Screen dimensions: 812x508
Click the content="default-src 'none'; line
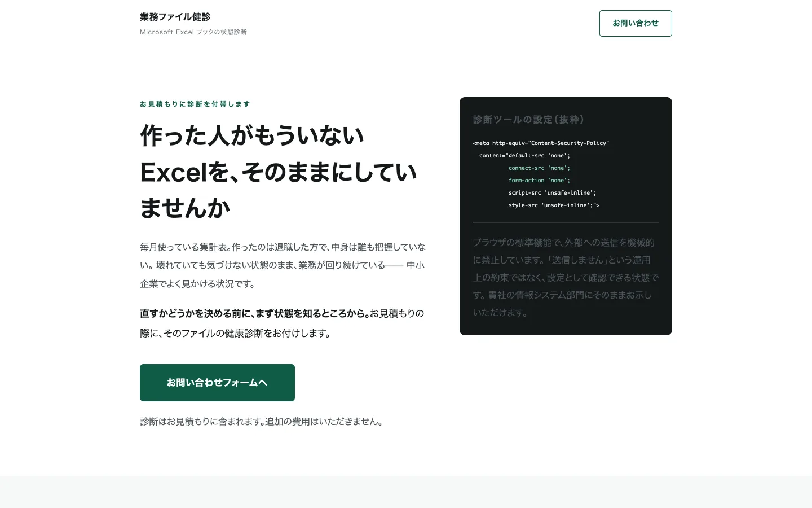[x=524, y=155]
